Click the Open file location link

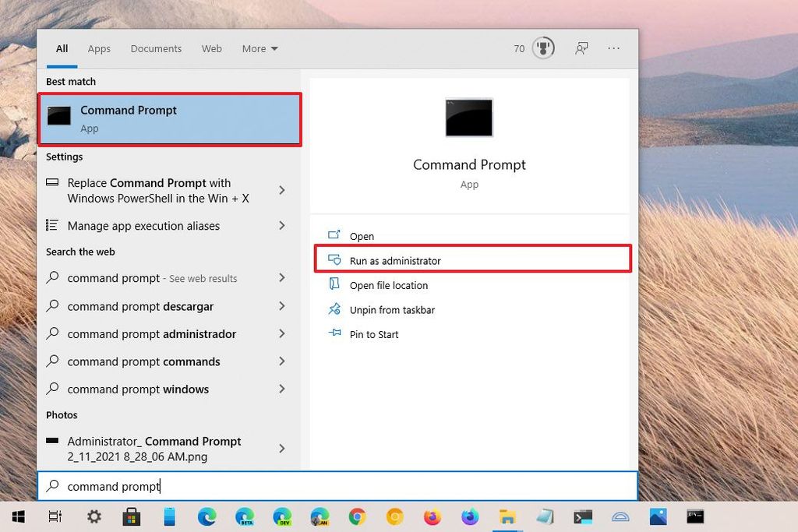pos(388,285)
